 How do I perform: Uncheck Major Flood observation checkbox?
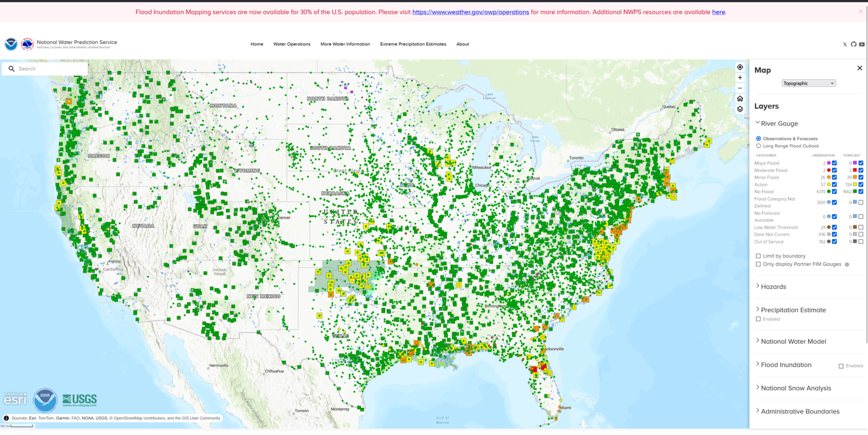click(x=834, y=163)
